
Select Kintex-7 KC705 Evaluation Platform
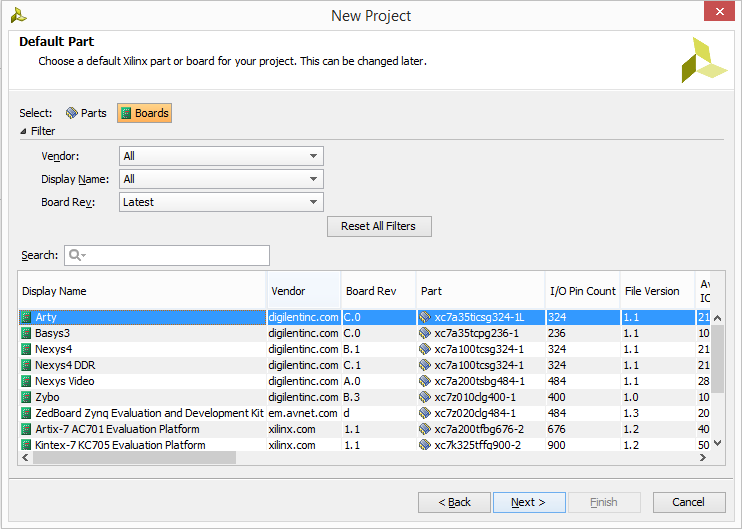[120, 445]
